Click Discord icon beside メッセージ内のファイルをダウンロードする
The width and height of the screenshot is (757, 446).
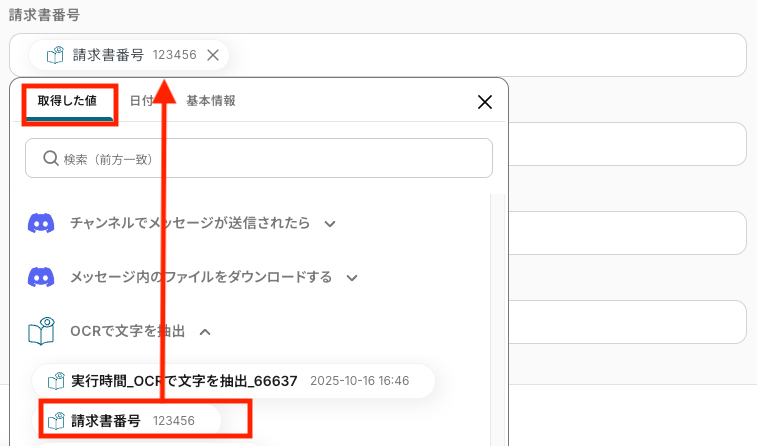41,278
